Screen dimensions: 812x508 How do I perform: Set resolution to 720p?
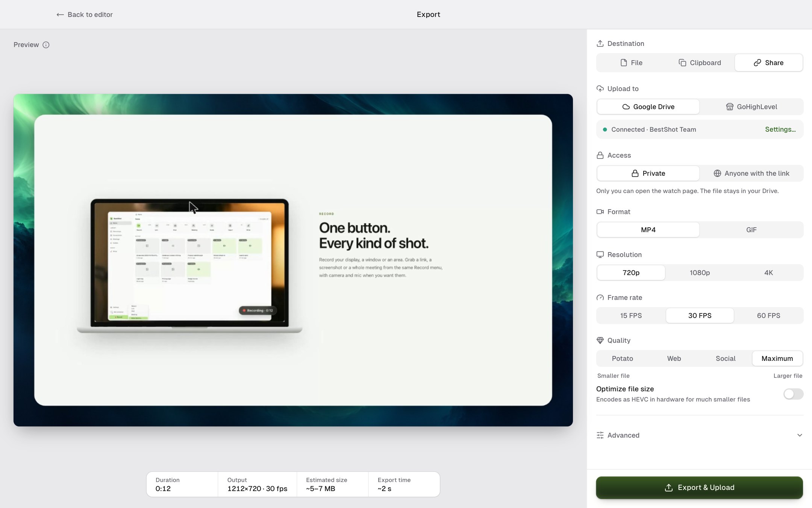point(631,273)
